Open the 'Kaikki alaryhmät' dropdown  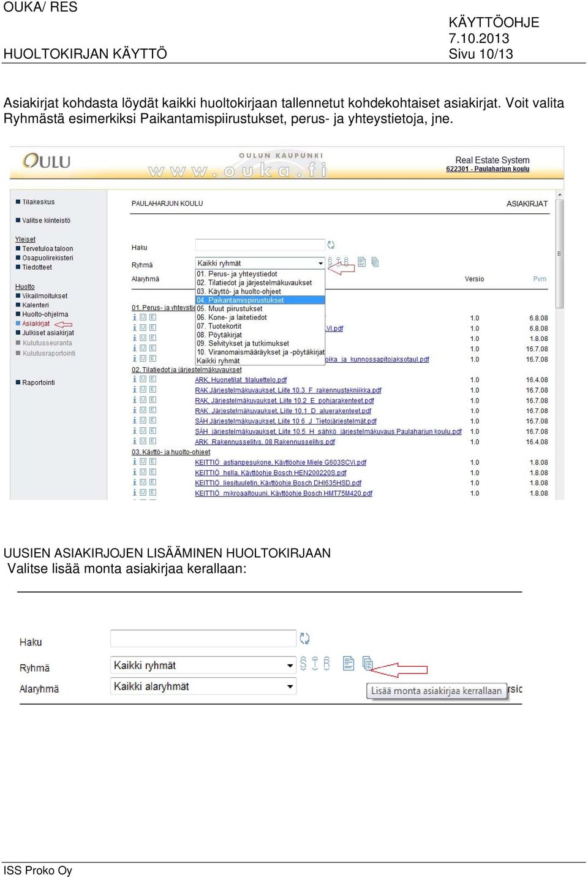203,686
